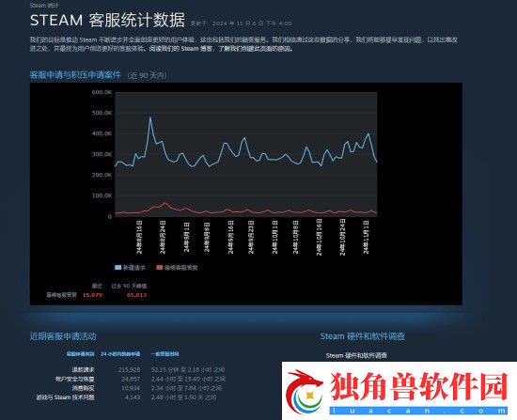Viewport: 517px width, 420px height.
Task: Click the 400.0K y-axis label
Action: (x=102, y=133)
